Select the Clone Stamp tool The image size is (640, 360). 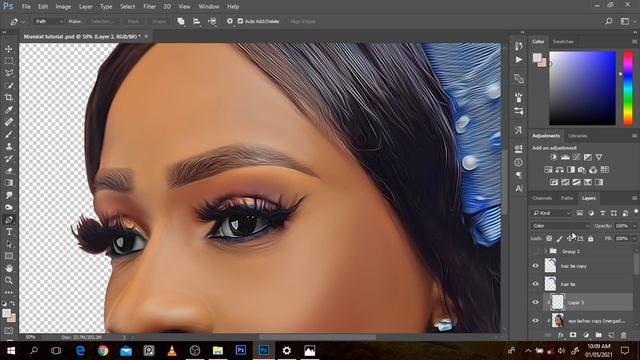(9, 147)
